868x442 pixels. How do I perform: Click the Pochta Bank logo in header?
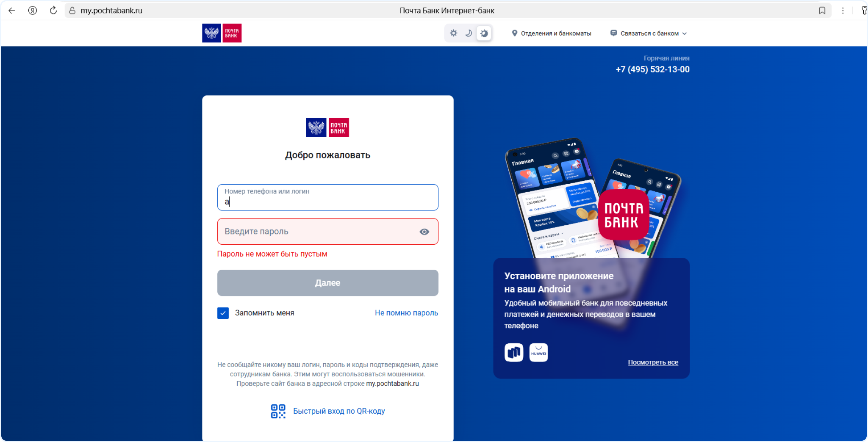(x=222, y=33)
